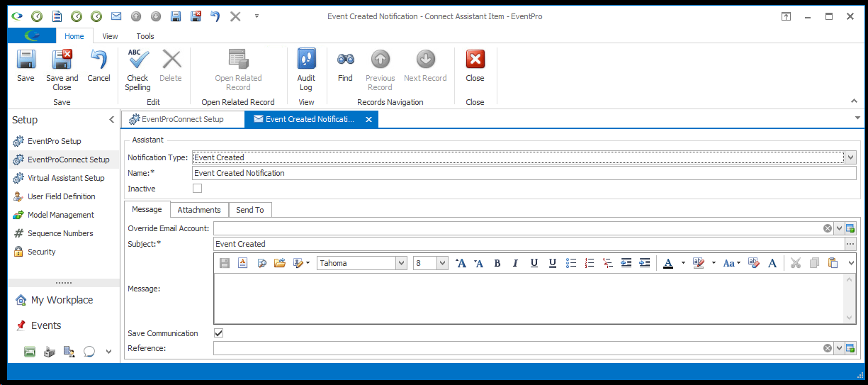Screen dimensions: 868x385
Task: Open font color picker
Action: [x=668, y=263]
